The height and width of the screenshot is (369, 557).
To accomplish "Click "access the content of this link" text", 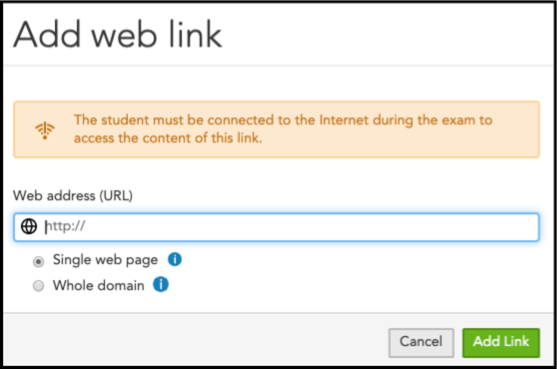I will point(168,138).
